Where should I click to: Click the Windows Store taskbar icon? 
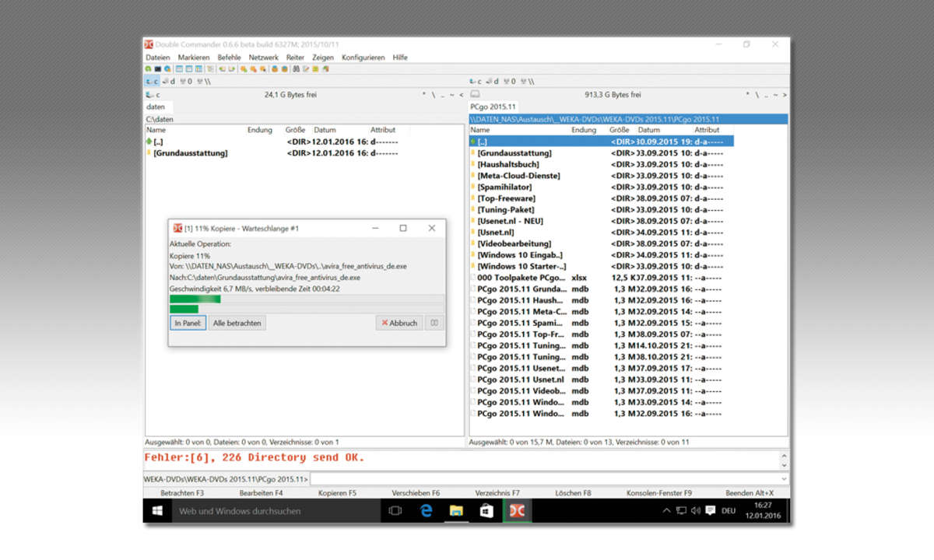click(486, 511)
